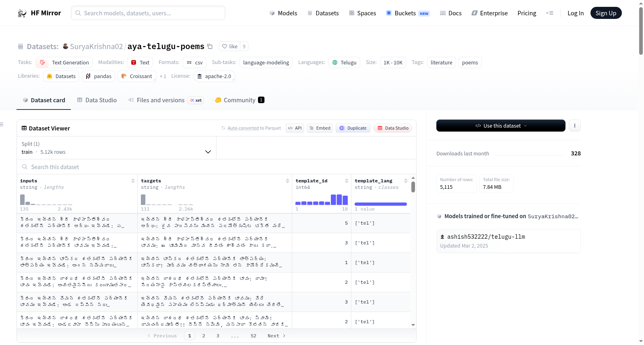Expand the Use this dataset dropdown

point(501,126)
